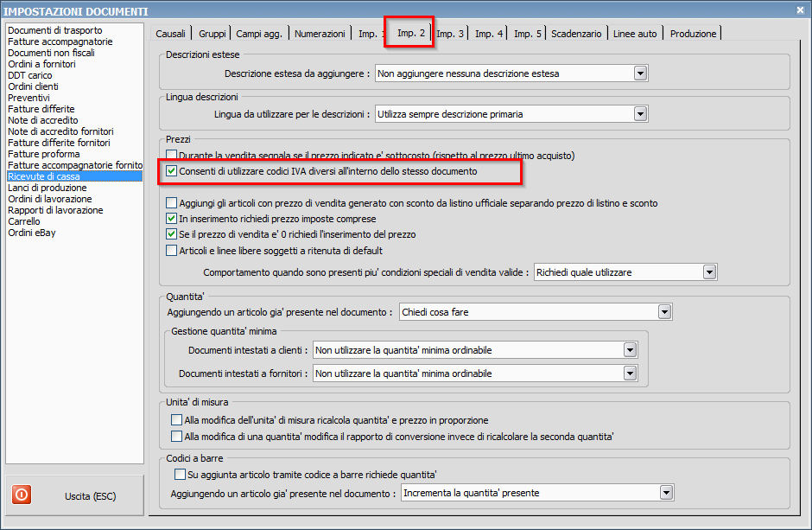Select 'Fatture accompagnatorie' document type
Screen dimensions: 812x530
point(60,42)
